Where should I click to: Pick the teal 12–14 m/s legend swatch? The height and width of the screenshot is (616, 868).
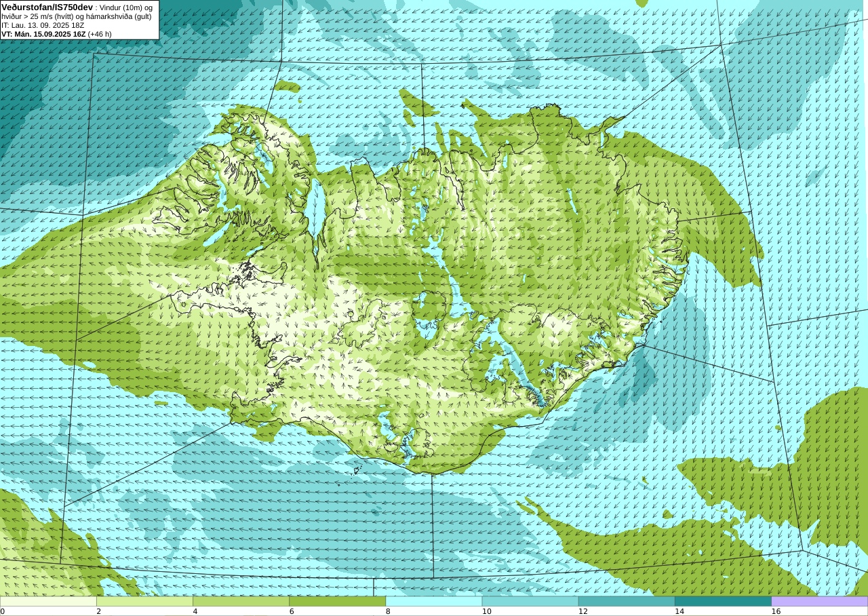pyautogui.click(x=627, y=601)
